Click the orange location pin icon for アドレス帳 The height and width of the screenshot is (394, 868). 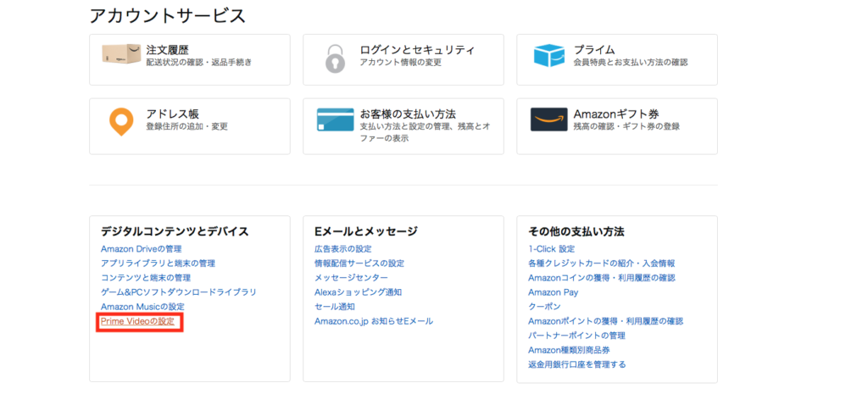click(121, 122)
